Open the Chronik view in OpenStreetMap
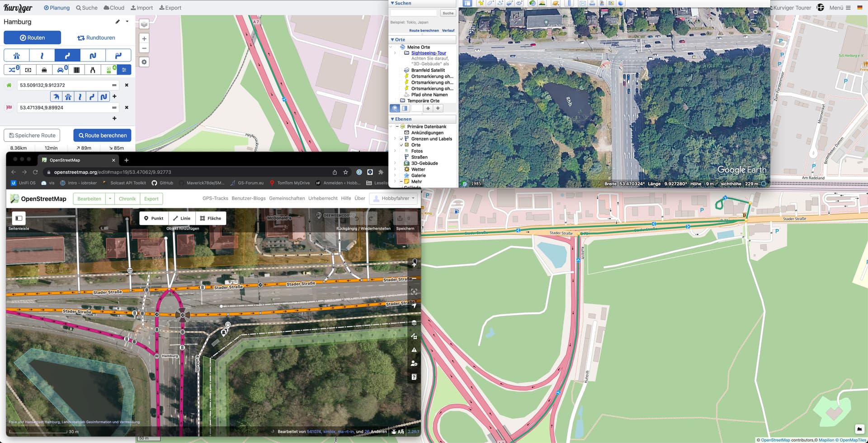The width and height of the screenshot is (868, 443). coord(127,199)
